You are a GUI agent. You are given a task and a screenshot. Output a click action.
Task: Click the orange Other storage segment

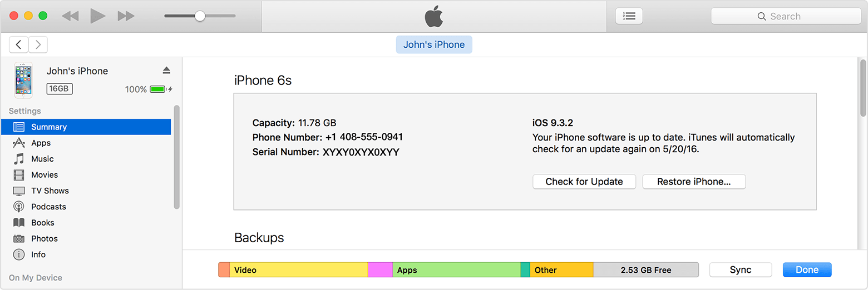561,270
